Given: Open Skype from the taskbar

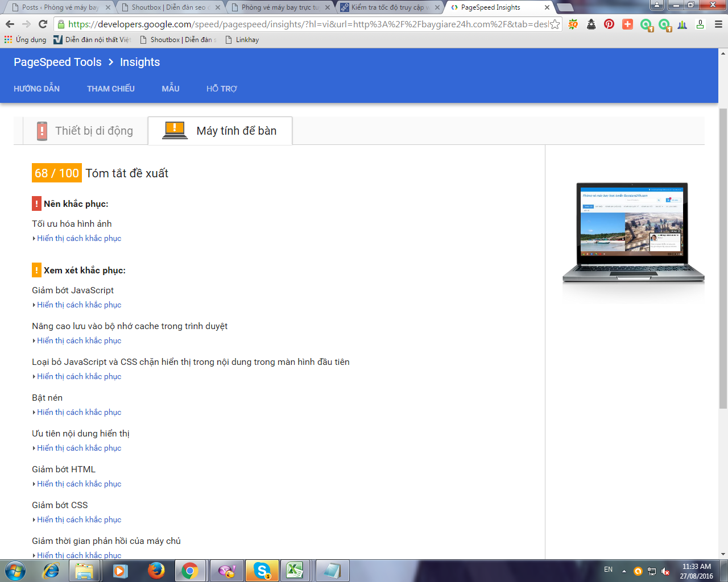Looking at the screenshot, I should coord(262,570).
